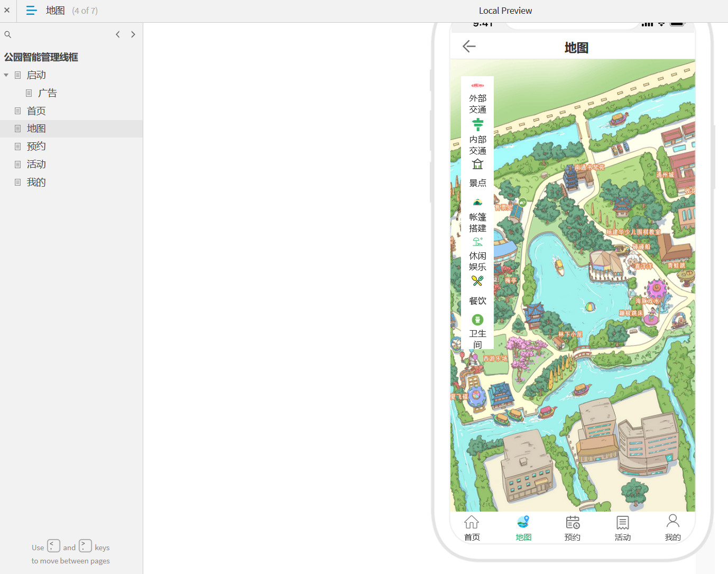Select the 帐篷搭建 label
728x574 pixels.
pos(477,223)
